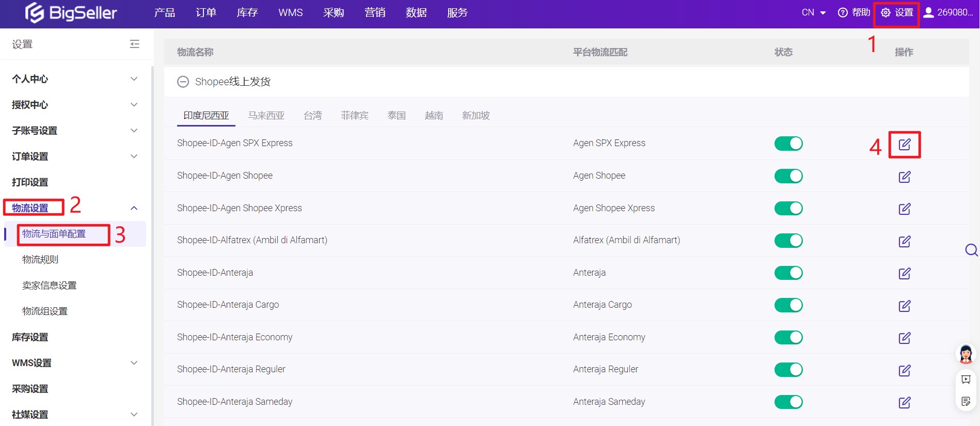
Task: Expand 订单设置 sidebar section
Action: point(134,156)
